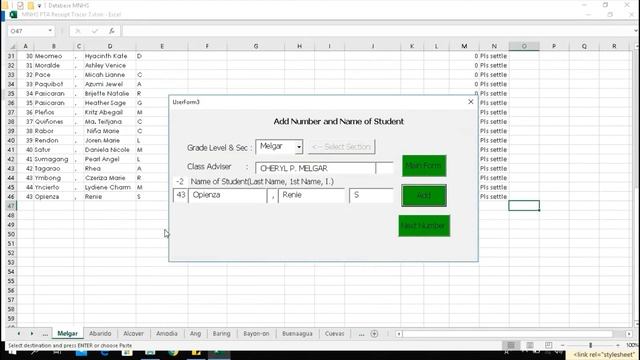Click the zoom slider handle
This screenshot has width=640, height=360.
[x=590, y=345]
